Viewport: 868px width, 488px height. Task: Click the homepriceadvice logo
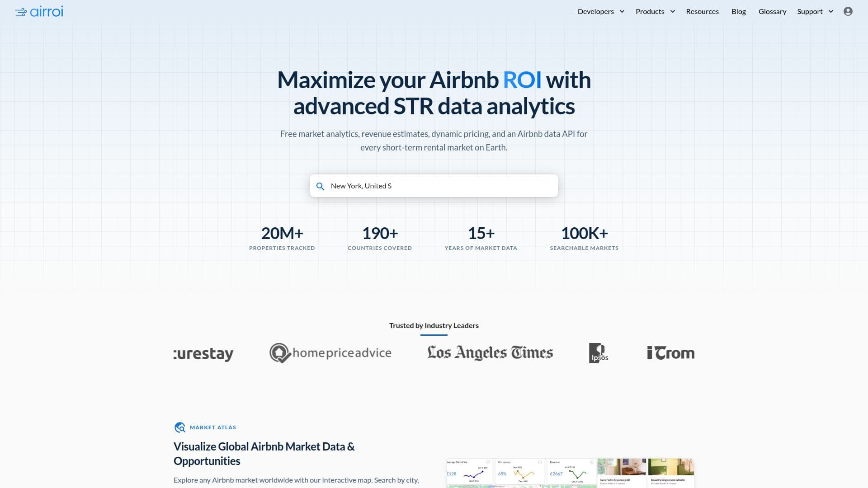point(330,353)
